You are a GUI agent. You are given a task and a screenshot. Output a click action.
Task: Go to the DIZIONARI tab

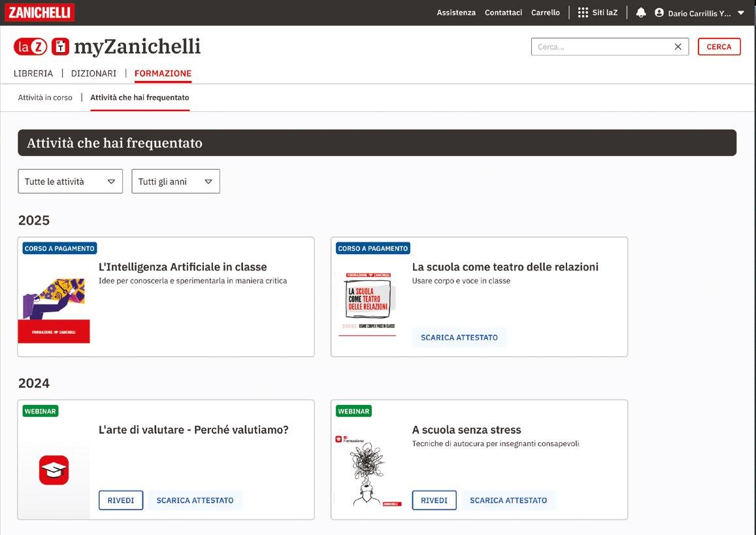click(x=93, y=73)
